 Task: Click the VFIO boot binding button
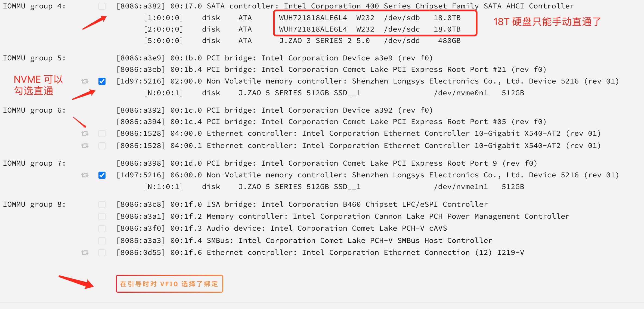coord(169,284)
